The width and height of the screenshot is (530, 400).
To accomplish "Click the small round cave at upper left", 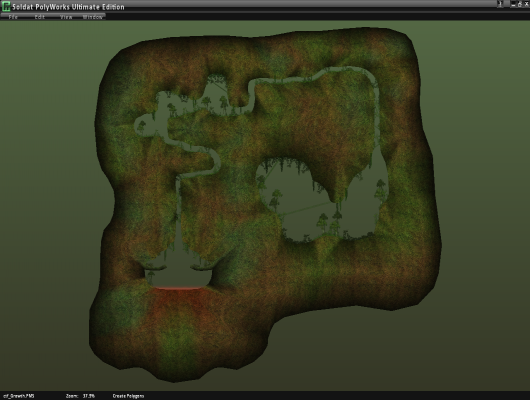I will 143,127.
